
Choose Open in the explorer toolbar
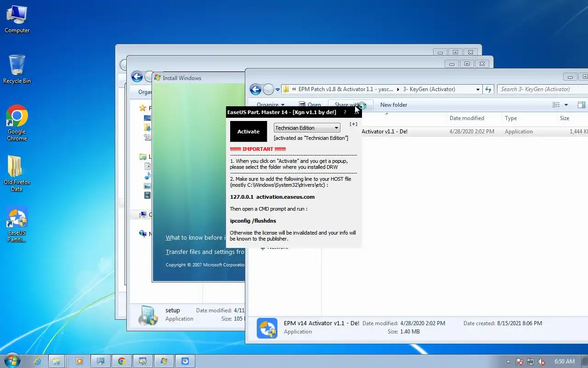point(311,105)
